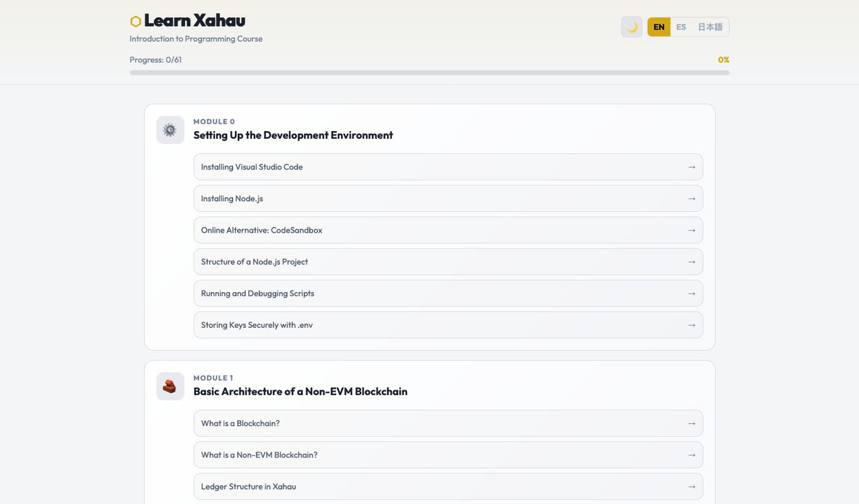This screenshot has width=859, height=504.
Task: Click the Learn Xahau title
Action: click(x=194, y=20)
